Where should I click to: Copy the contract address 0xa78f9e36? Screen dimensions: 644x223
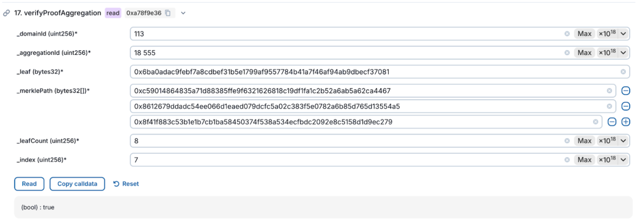(168, 12)
